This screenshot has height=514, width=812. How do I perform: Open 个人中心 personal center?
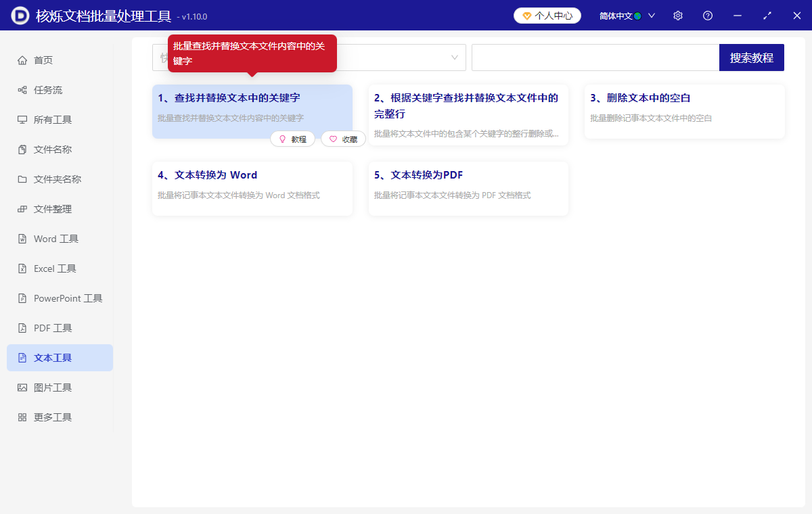(x=547, y=15)
